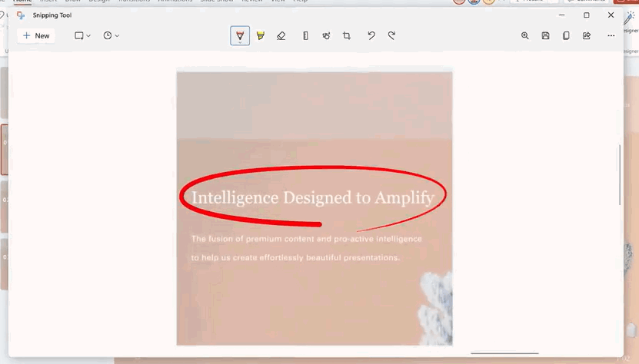
Task: Toggle Touch writing mode
Action: pyautogui.click(x=326, y=36)
